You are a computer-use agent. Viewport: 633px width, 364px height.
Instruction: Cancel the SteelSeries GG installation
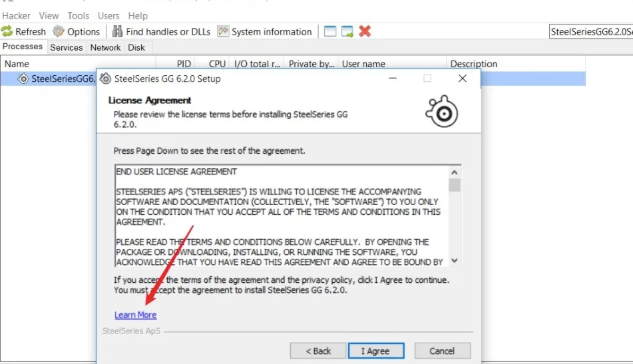[443, 351]
